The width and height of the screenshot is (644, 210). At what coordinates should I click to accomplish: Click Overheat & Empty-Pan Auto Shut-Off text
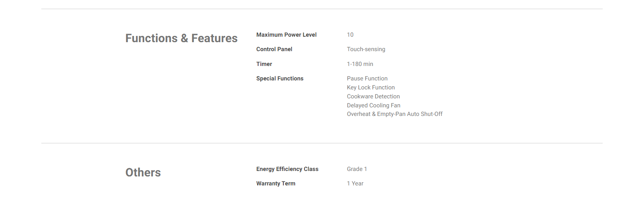(x=395, y=114)
